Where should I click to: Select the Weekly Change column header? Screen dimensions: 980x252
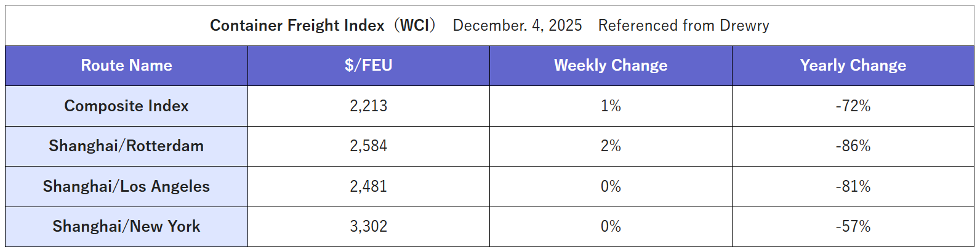pyautogui.click(x=610, y=65)
